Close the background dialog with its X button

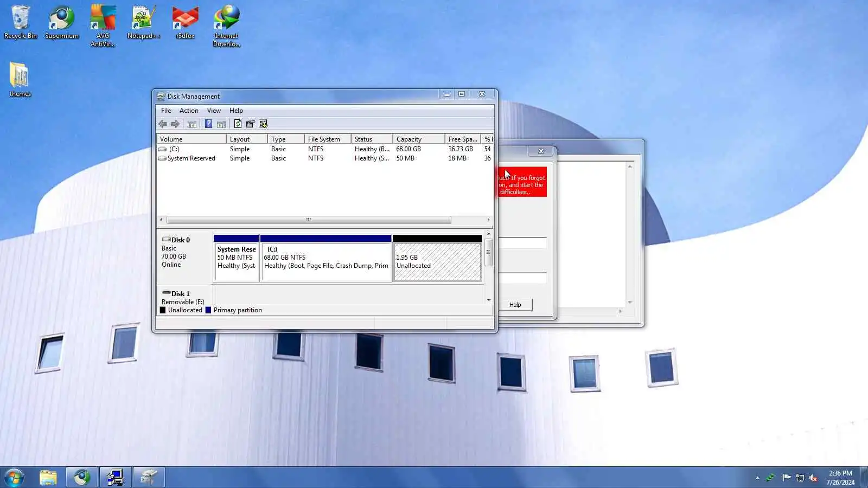(x=541, y=151)
